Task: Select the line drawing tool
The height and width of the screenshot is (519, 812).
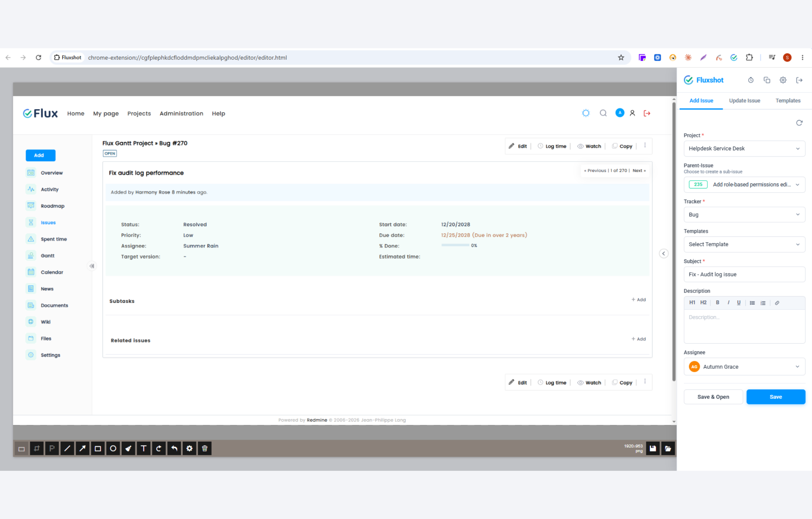Action: (x=67, y=449)
